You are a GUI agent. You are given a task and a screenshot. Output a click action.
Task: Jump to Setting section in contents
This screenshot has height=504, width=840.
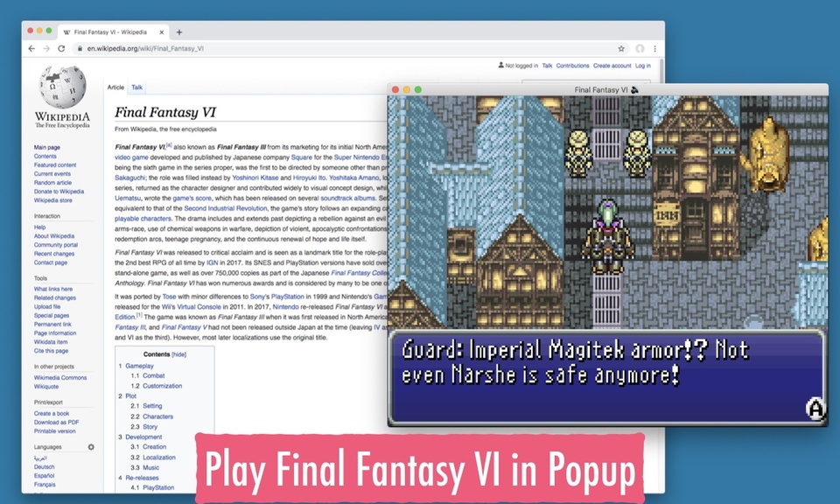[x=152, y=406]
